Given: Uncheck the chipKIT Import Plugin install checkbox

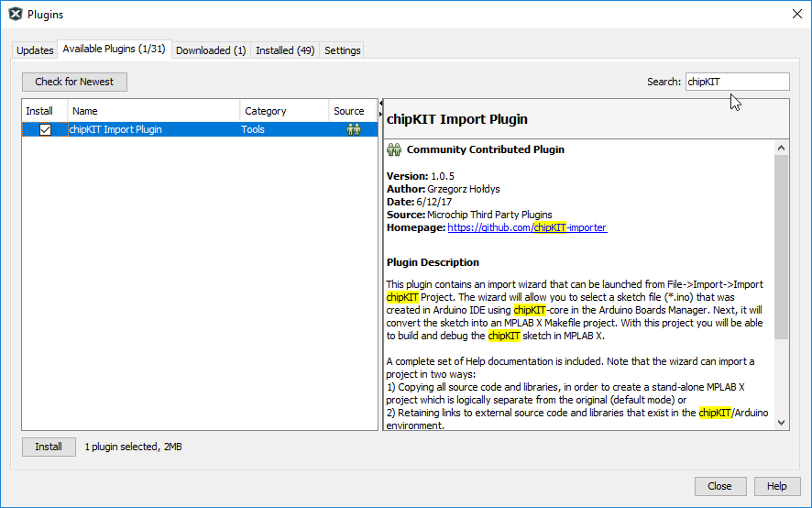Looking at the screenshot, I should coord(46,129).
